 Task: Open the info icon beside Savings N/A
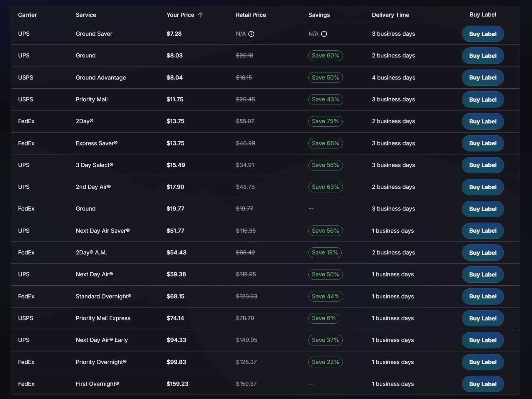click(324, 34)
